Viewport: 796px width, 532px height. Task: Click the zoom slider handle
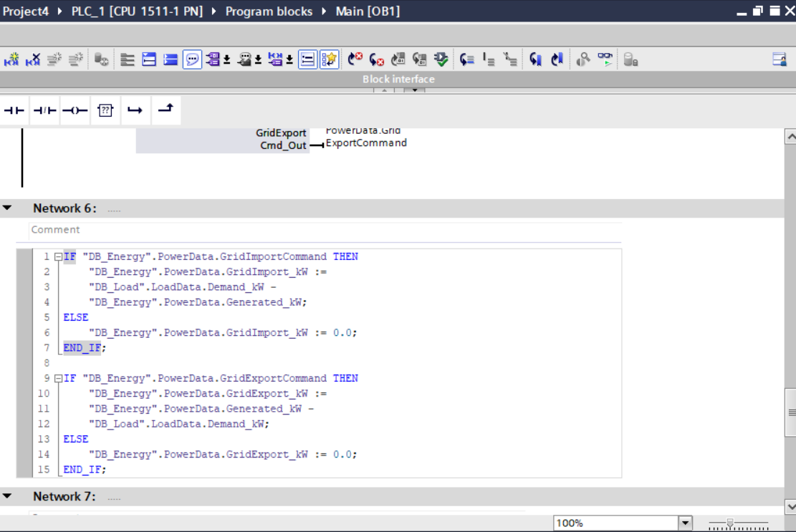(730, 523)
